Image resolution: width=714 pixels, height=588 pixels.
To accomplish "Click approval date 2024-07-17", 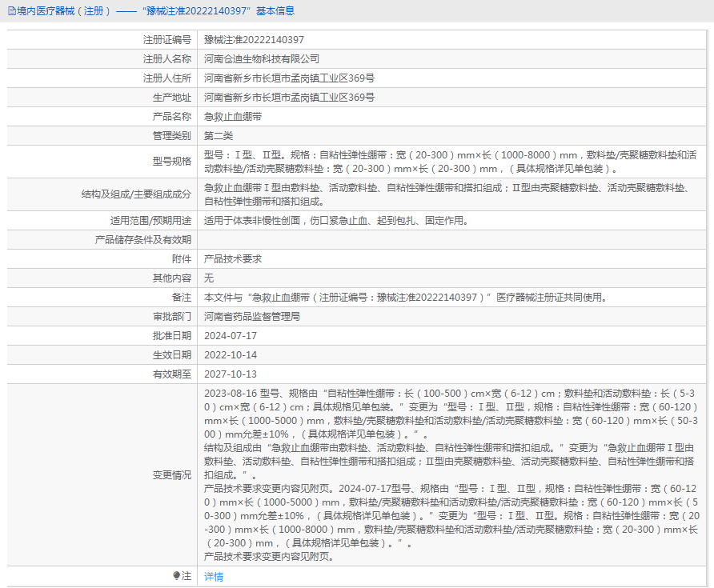I will [231, 335].
